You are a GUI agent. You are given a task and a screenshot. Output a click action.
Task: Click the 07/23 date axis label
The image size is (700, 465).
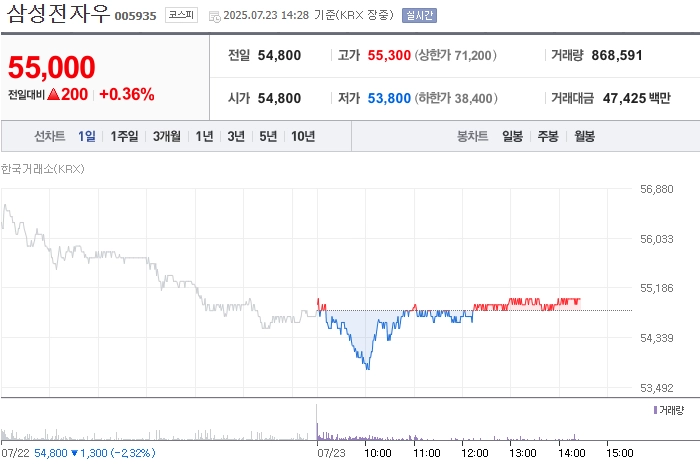(x=331, y=453)
